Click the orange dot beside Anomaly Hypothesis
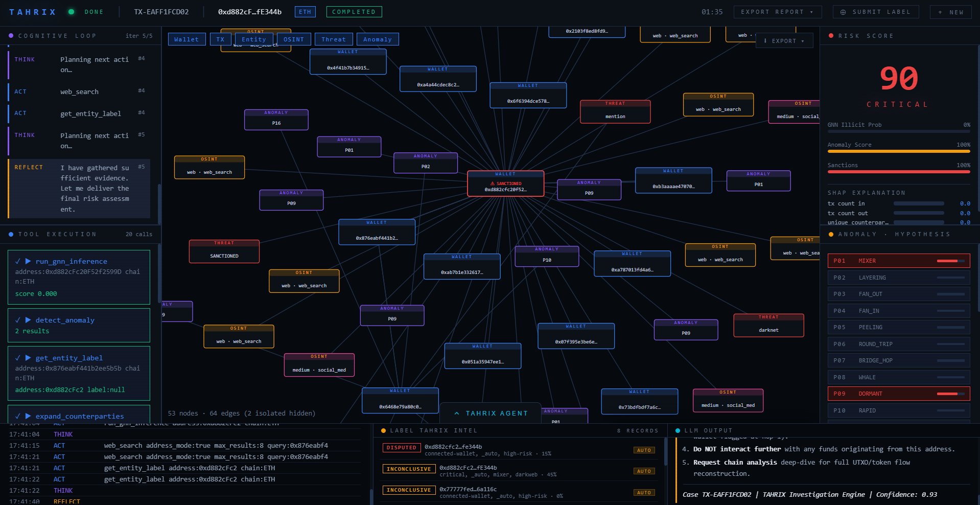 [831, 234]
